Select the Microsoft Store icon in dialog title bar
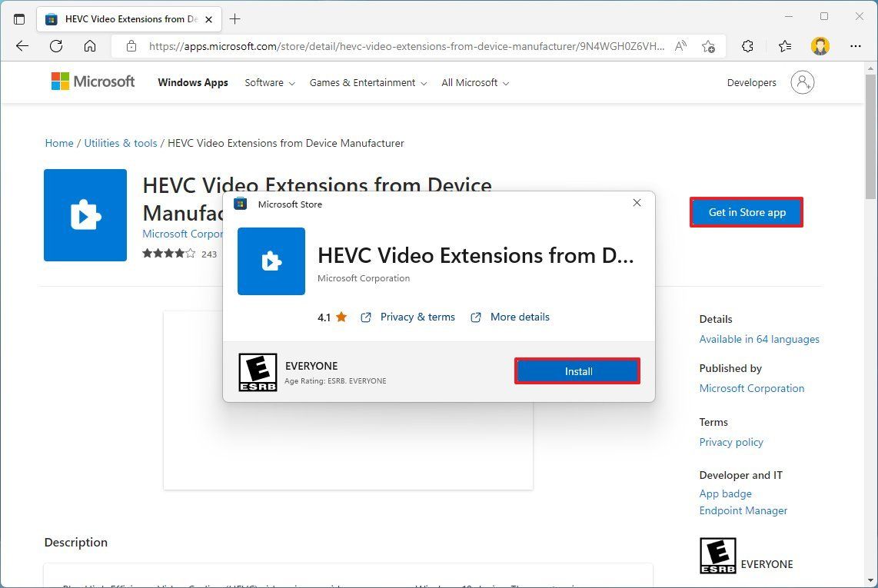 pyautogui.click(x=240, y=204)
